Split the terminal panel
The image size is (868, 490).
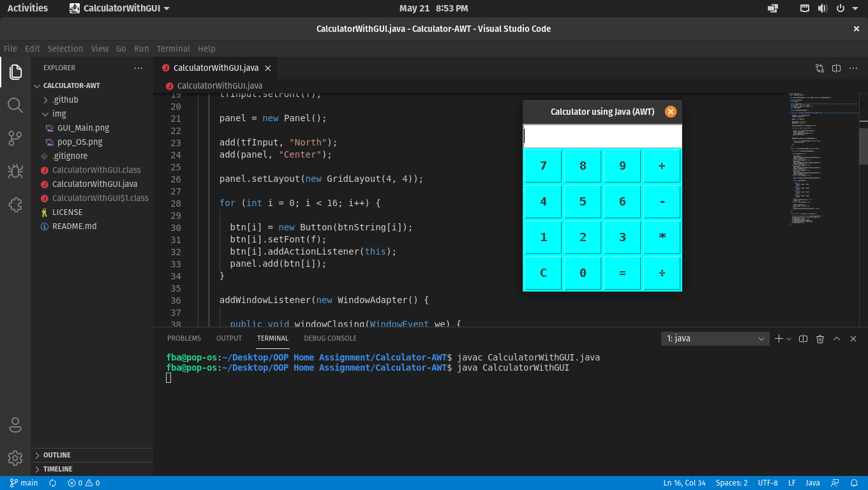point(804,339)
